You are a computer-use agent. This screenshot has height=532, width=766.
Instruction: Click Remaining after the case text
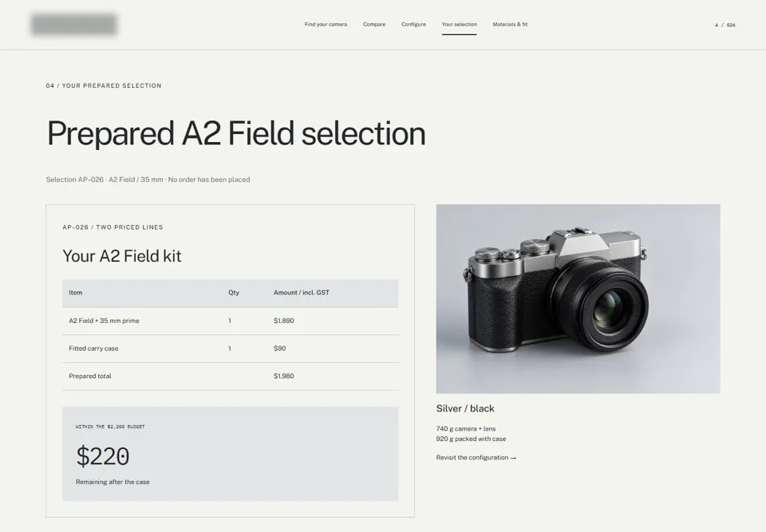[113, 483]
